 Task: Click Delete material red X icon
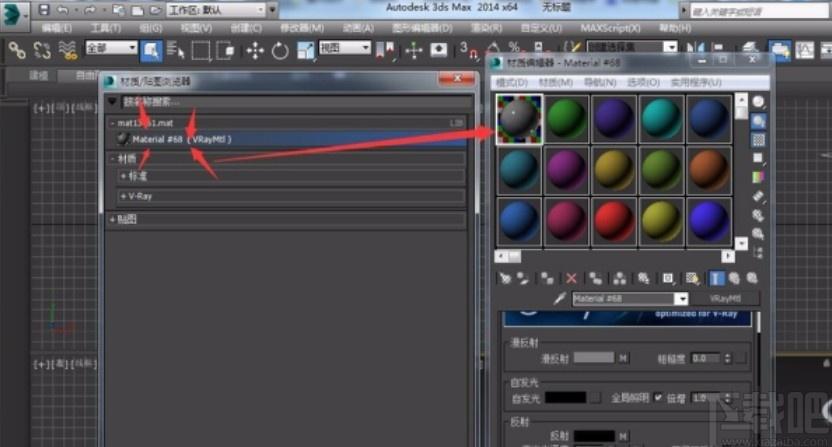(571, 278)
